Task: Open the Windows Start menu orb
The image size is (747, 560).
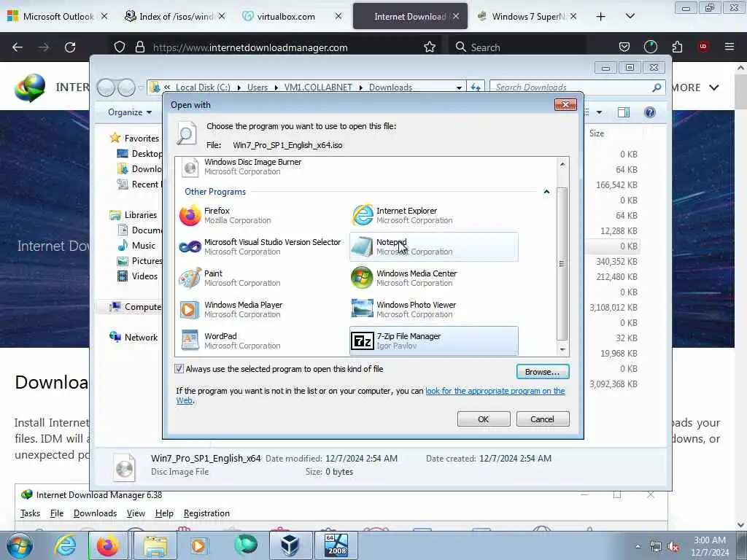Action: [x=20, y=545]
